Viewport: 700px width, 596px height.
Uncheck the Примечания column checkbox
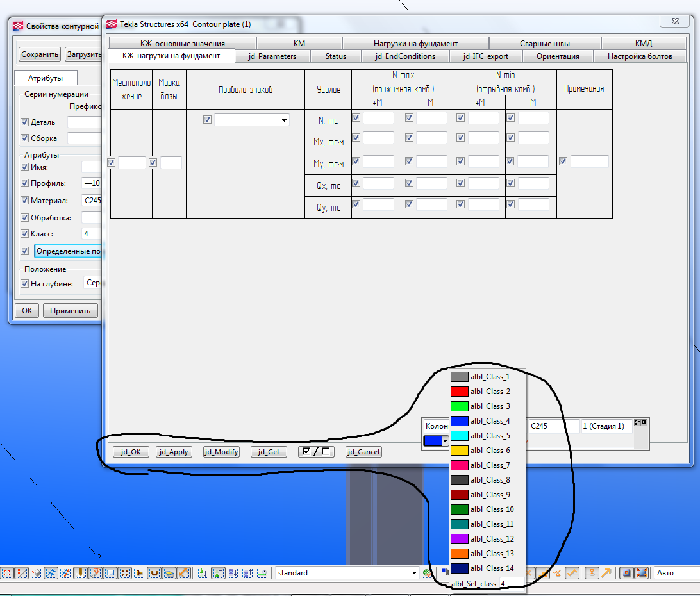(563, 161)
